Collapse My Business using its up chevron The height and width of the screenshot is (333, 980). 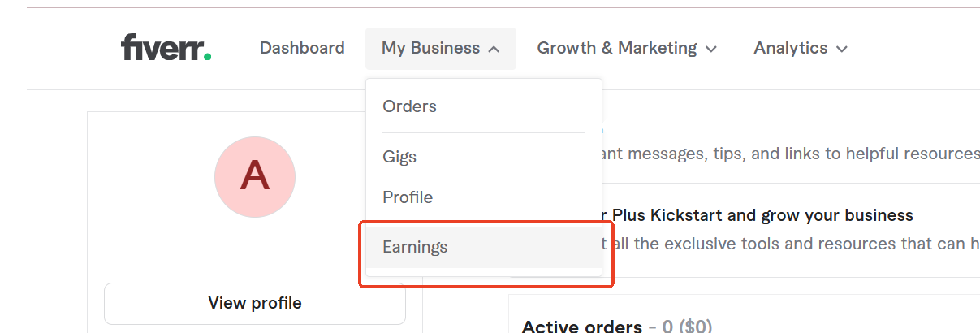click(x=494, y=50)
